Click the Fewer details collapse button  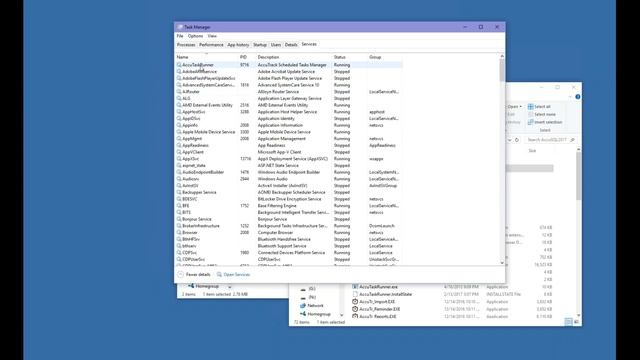(194, 274)
